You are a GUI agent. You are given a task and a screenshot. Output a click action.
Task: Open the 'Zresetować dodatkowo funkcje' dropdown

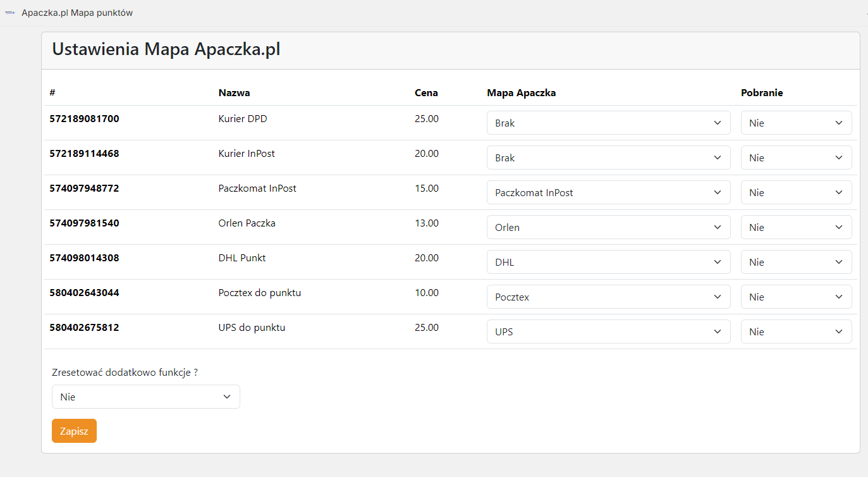pos(145,397)
